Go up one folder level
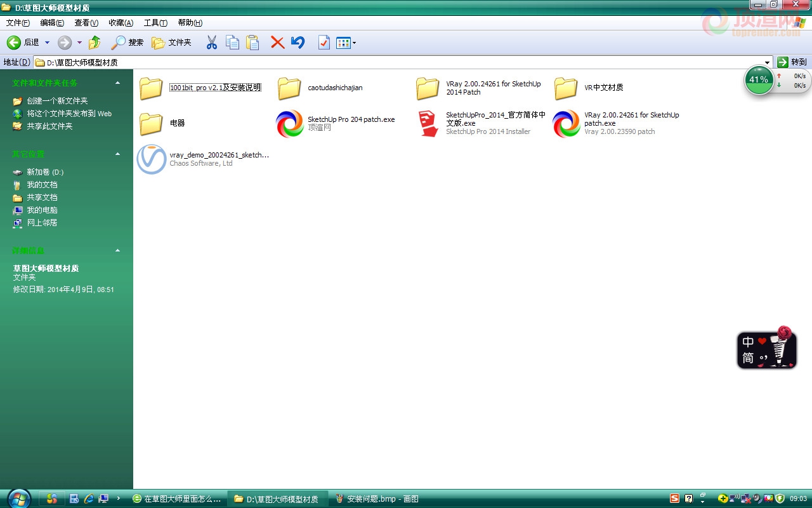Screen dimensions: 812x508 (95, 43)
